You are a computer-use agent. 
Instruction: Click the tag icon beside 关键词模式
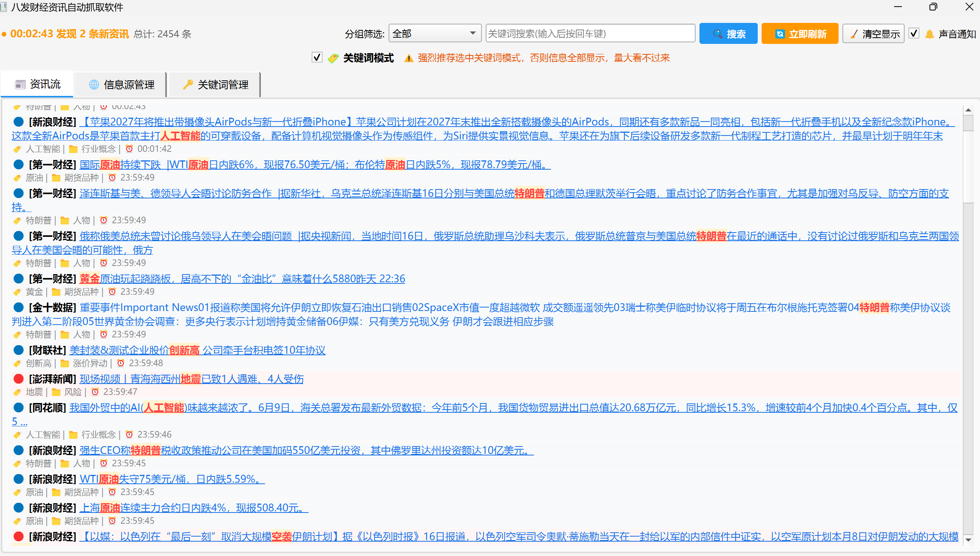click(x=333, y=58)
